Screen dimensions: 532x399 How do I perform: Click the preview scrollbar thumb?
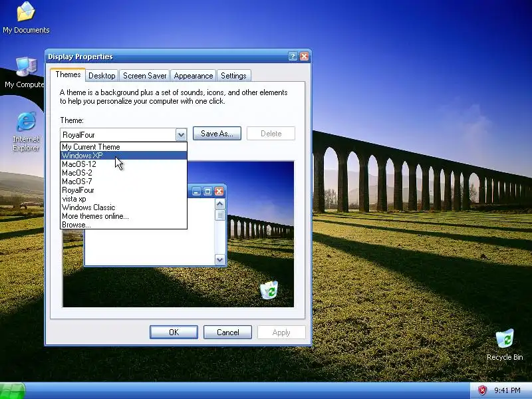[x=220, y=215]
